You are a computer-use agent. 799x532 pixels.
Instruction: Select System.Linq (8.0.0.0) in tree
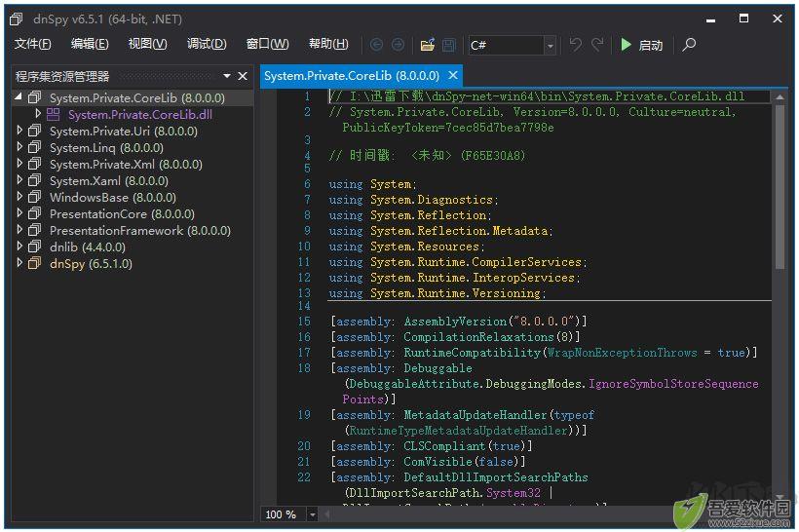click(106, 148)
